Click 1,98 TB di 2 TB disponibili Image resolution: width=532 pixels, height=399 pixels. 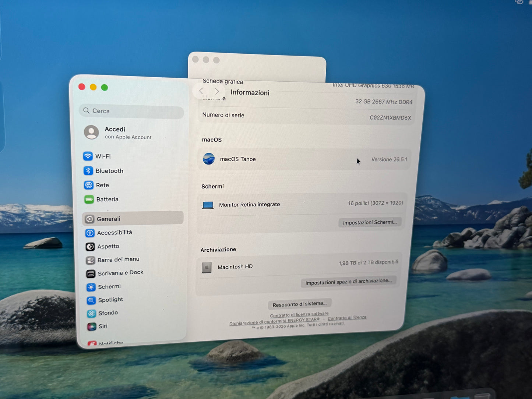[x=368, y=262]
